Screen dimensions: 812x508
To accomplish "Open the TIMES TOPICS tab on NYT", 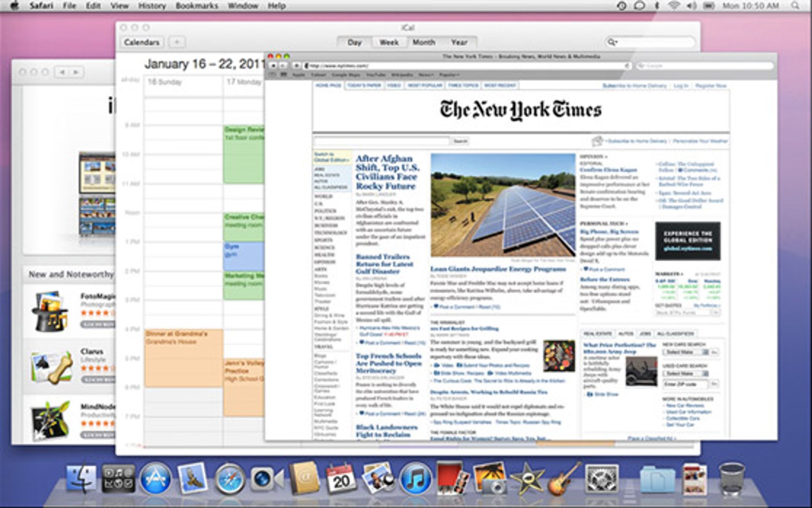I will pyautogui.click(x=463, y=85).
